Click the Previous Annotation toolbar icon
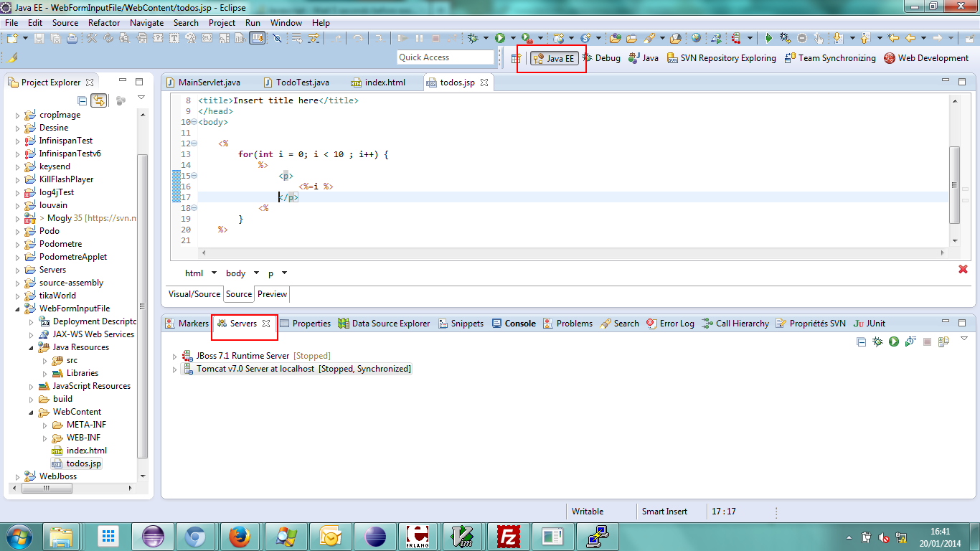Image resolution: width=980 pixels, height=551 pixels. coord(864,37)
